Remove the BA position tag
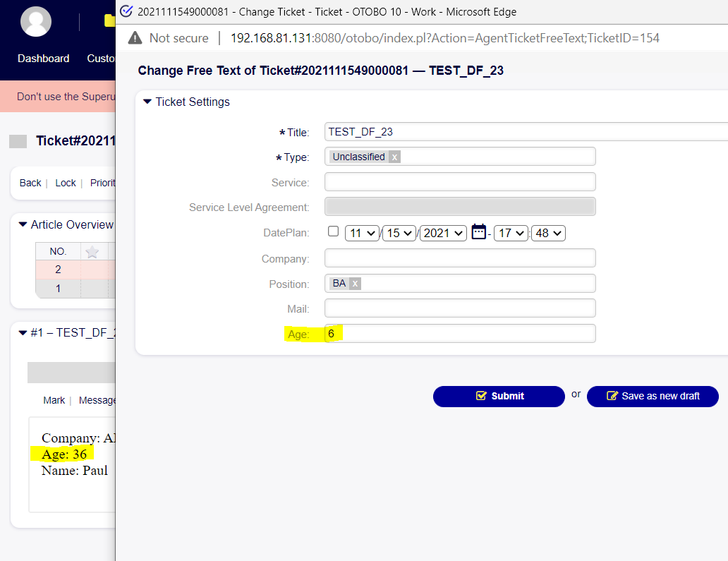Image resolution: width=728 pixels, height=561 pixels. point(355,283)
